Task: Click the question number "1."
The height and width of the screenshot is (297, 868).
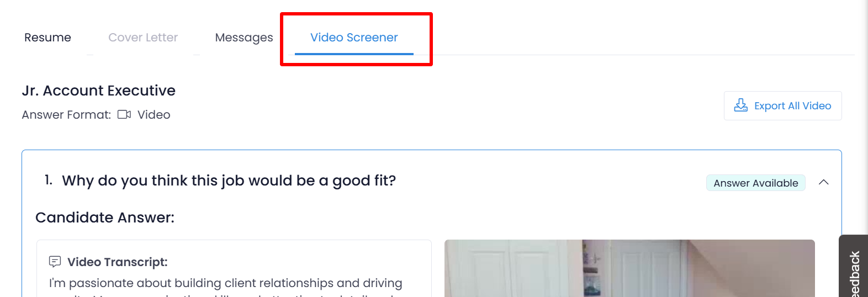Action: [x=49, y=180]
